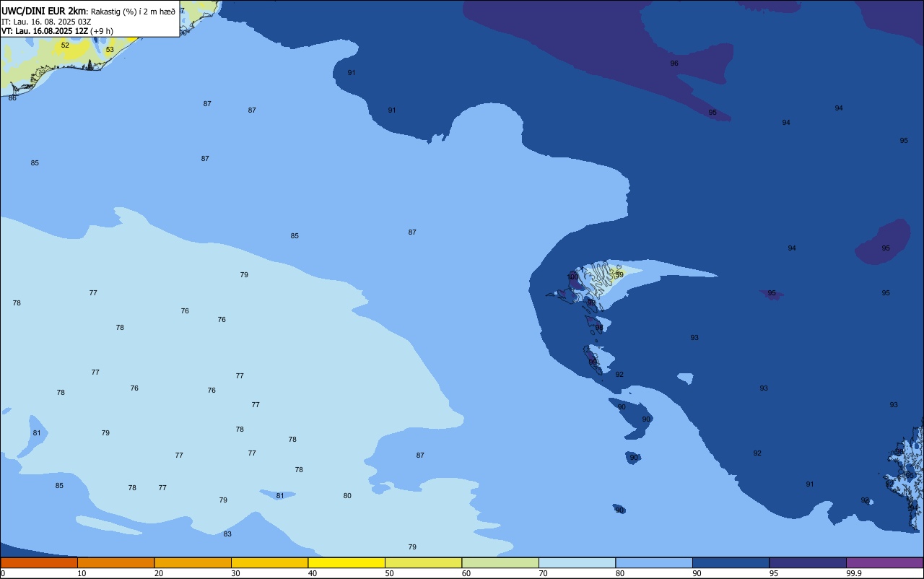Click the humidity value 52 on land
Screen dimensions: 924x579
(65, 45)
